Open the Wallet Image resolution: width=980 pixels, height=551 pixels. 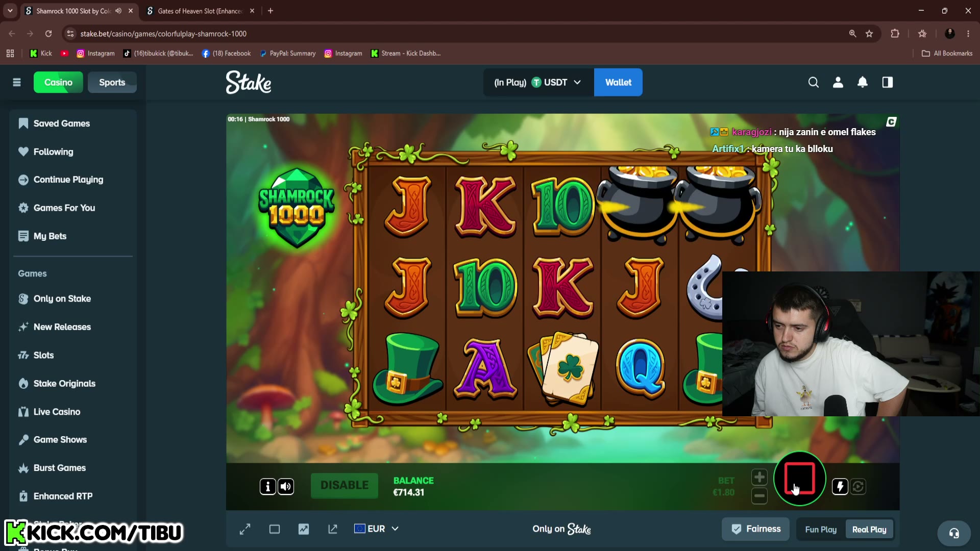point(618,82)
